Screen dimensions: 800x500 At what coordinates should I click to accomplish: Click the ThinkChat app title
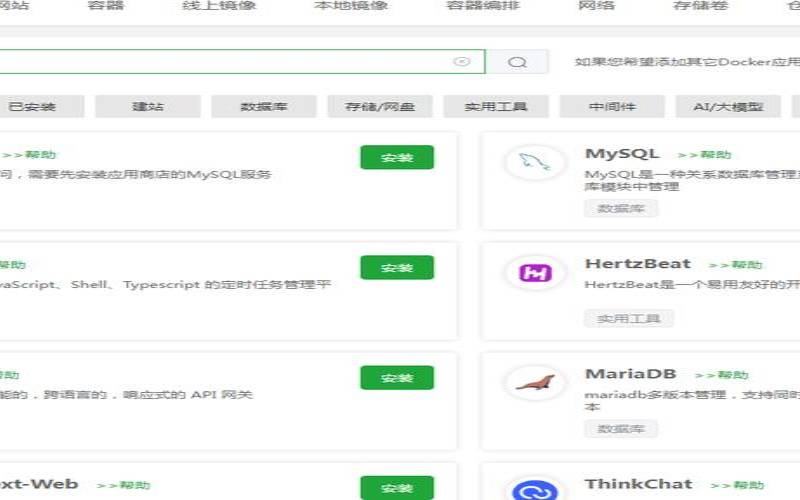(639, 484)
